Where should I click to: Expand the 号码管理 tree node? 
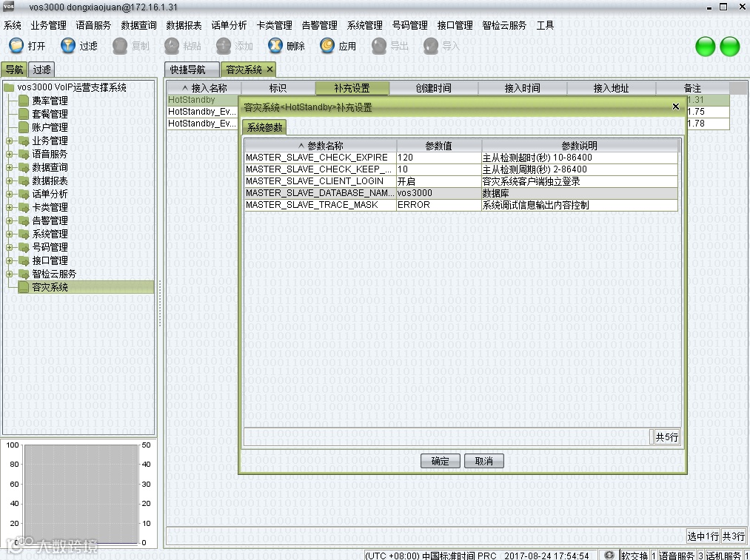tap(9, 247)
